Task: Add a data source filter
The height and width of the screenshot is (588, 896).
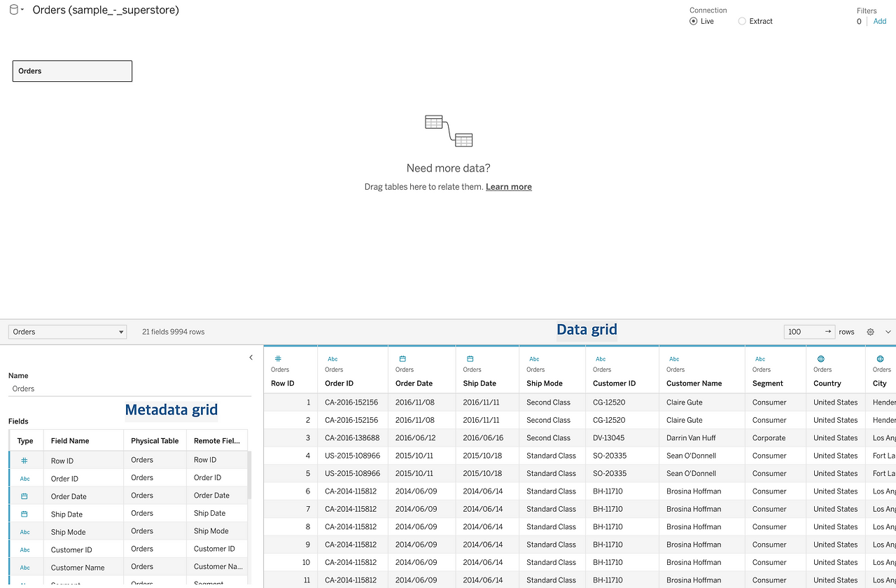Action: tap(880, 21)
